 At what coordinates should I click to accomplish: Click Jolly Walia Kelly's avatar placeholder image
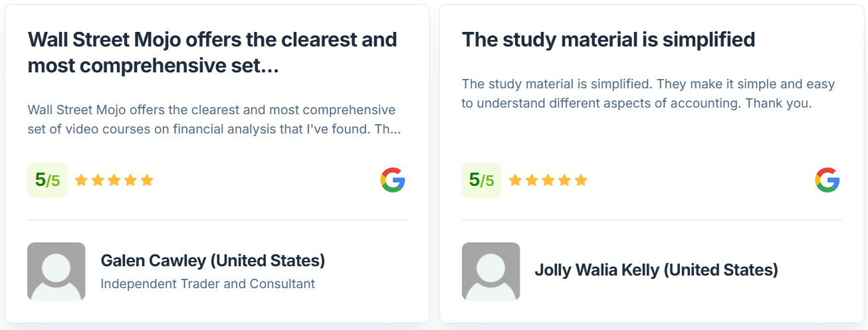click(x=491, y=272)
